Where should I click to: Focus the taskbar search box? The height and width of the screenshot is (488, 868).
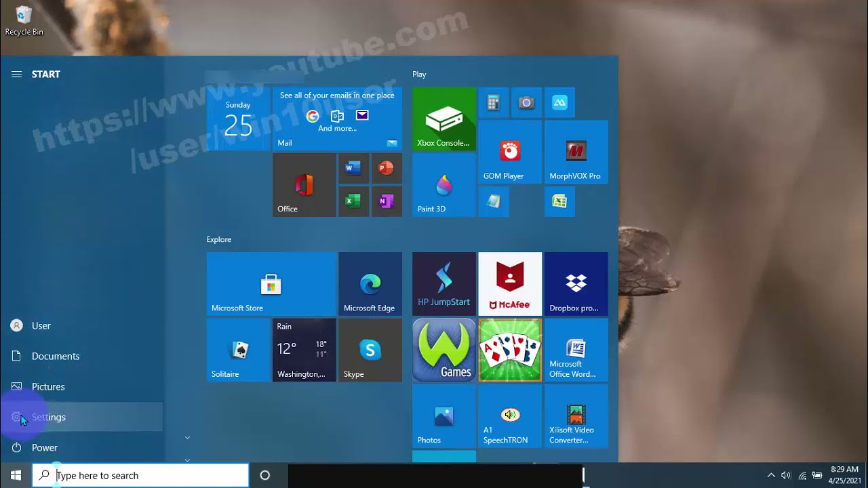[140, 475]
